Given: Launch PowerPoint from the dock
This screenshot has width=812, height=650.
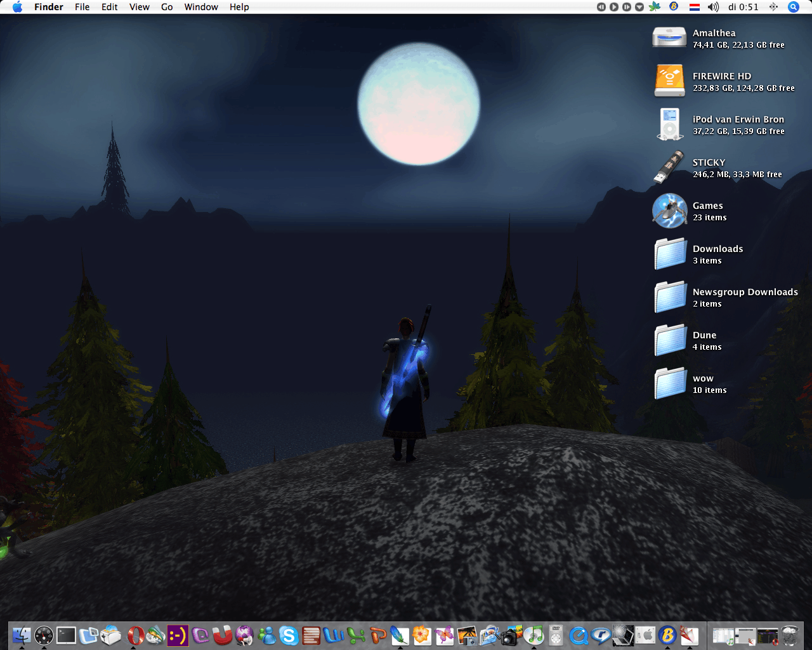Looking at the screenshot, I should pyautogui.click(x=377, y=635).
